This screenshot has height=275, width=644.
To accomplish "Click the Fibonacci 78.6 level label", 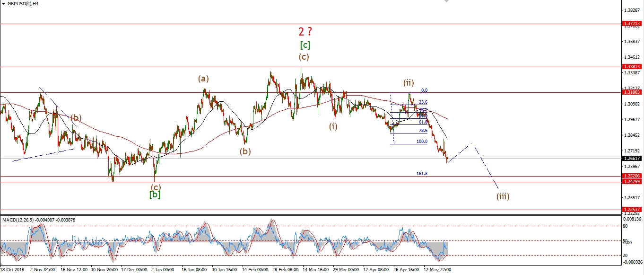I will (423, 131).
